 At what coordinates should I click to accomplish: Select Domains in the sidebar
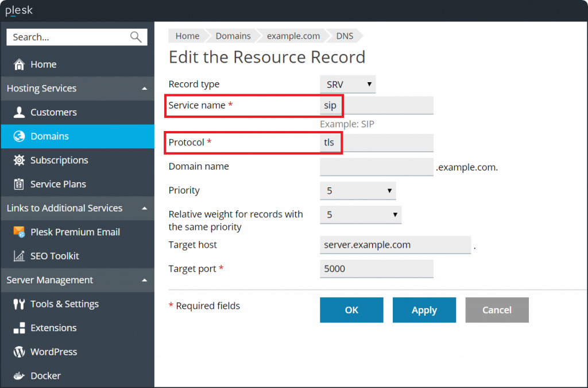(78, 136)
